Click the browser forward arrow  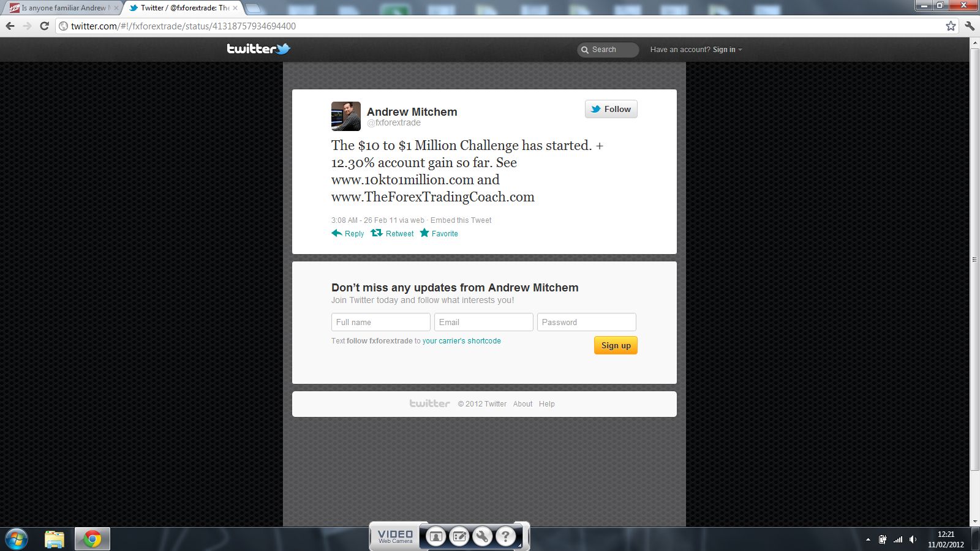click(27, 26)
